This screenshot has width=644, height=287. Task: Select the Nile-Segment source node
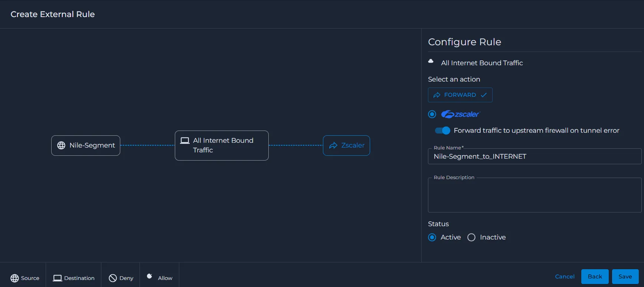pyautogui.click(x=86, y=145)
